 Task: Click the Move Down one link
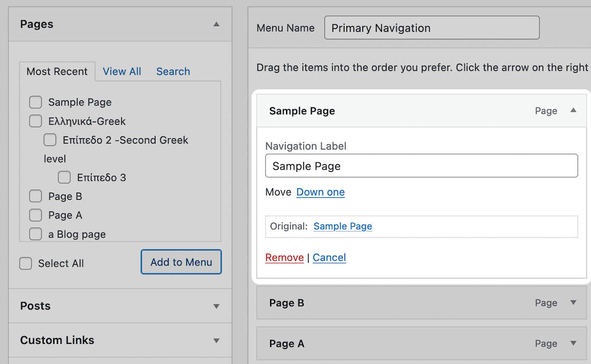click(320, 192)
